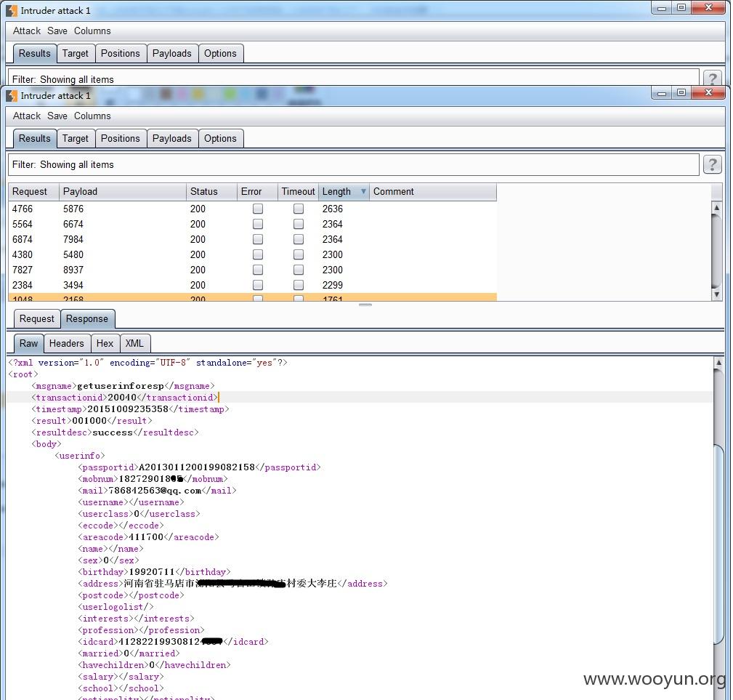The image size is (733, 700).
Task: Toggle Timeout checkbox for request 6874
Action: tap(299, 239)
